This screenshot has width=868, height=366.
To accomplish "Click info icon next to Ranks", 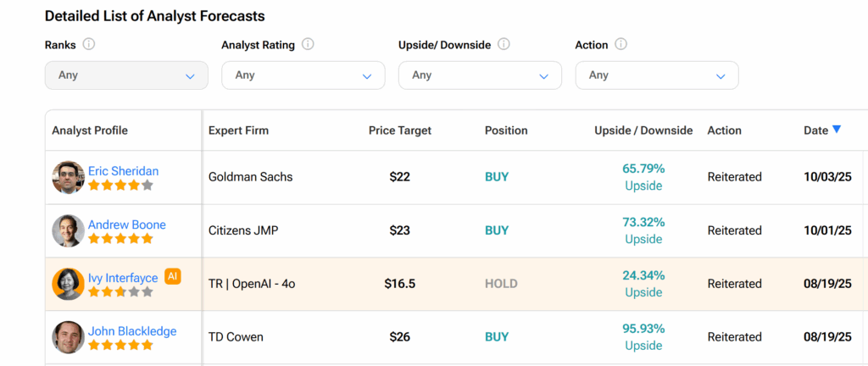I will point(89,45).
